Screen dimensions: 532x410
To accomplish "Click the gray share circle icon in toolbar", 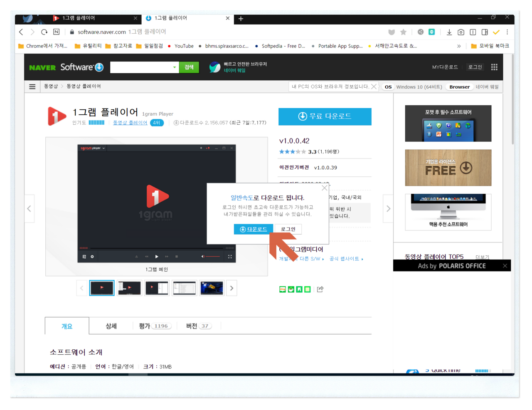I will tap(421, 32).
